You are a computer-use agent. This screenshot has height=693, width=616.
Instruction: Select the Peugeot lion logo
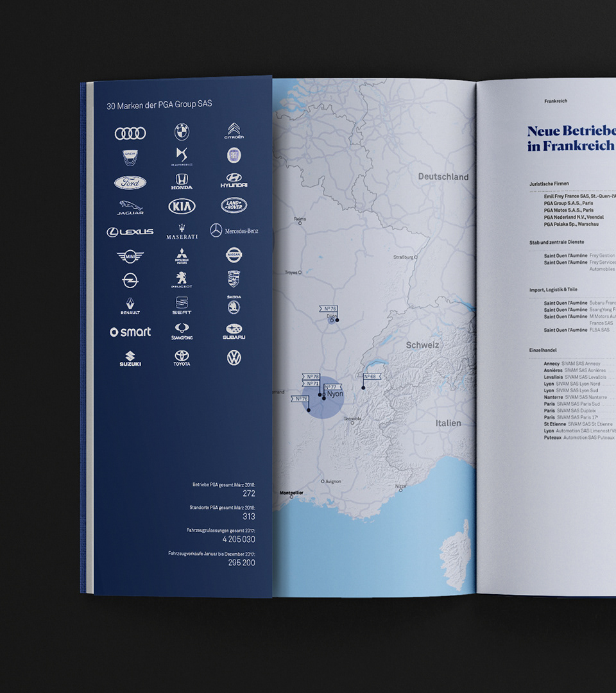(x=182, y=280)
